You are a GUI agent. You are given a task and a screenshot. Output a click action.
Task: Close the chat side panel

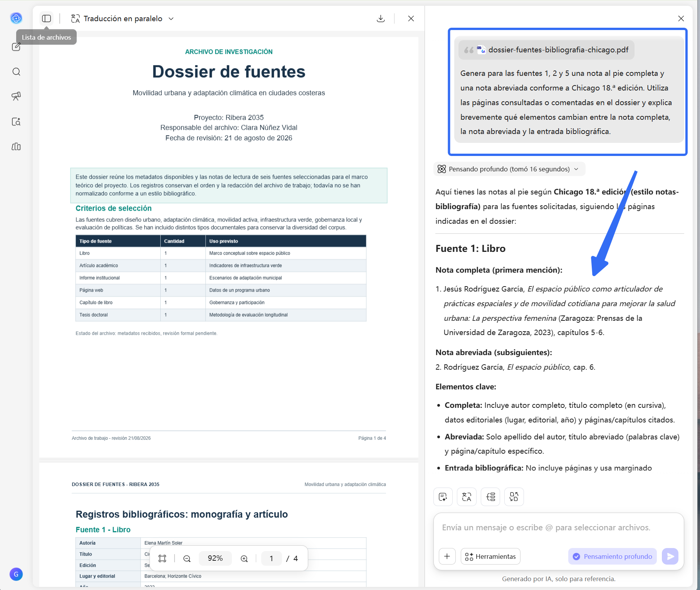(681, 18)
